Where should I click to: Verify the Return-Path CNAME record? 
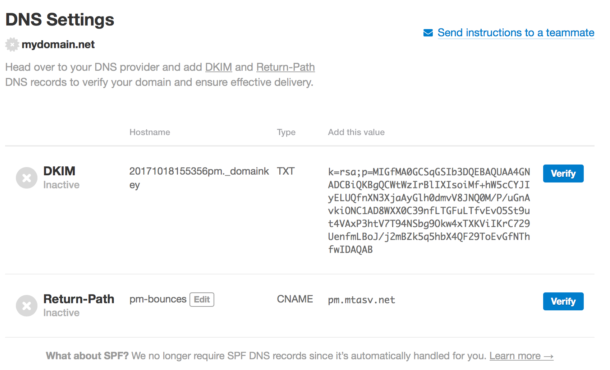[563, 301]
